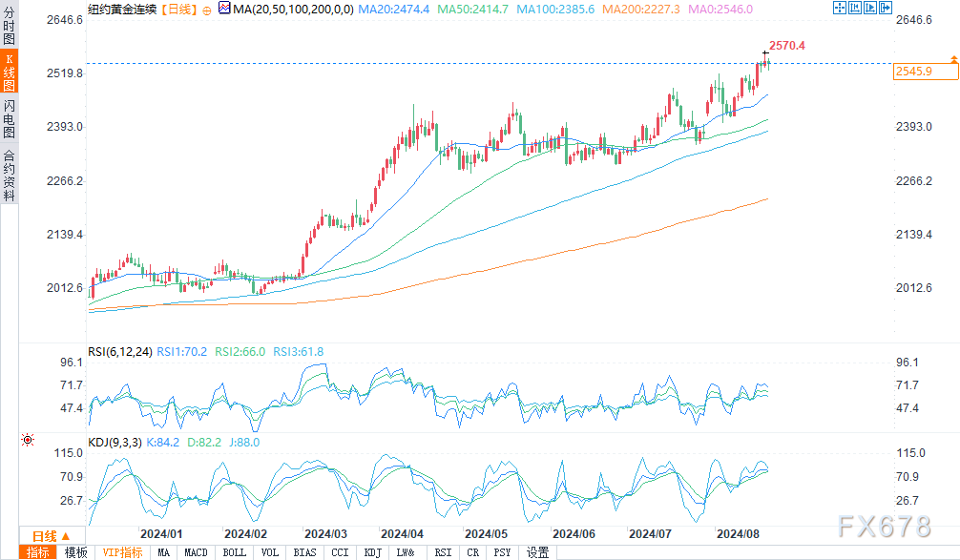This screenshot has width=960, height=560.
Task: Click the RSI3:61.8 value
Action: point(298,352)
